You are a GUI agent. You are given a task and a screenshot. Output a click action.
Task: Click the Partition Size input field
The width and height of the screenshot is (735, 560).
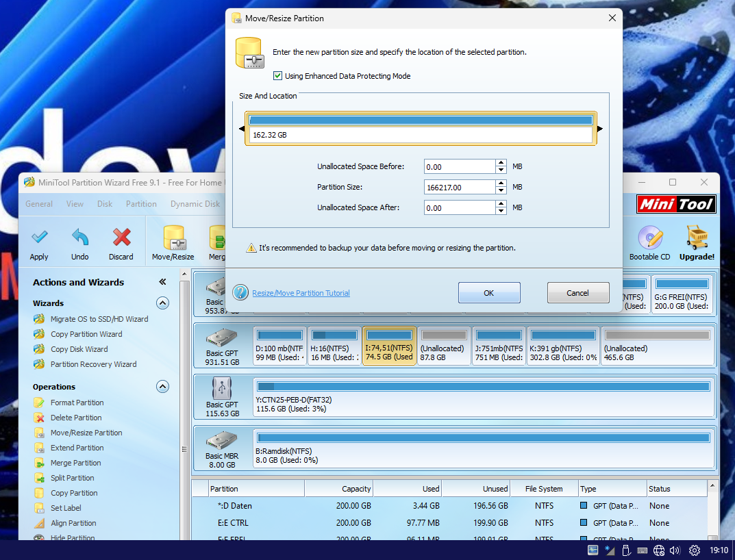[x=460, y=188]
